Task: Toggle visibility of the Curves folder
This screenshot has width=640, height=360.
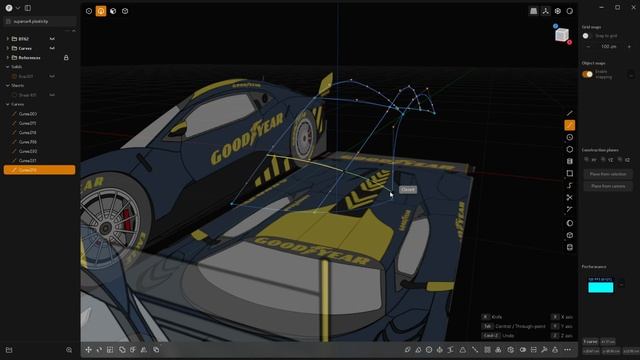Action: pos(52,48)
